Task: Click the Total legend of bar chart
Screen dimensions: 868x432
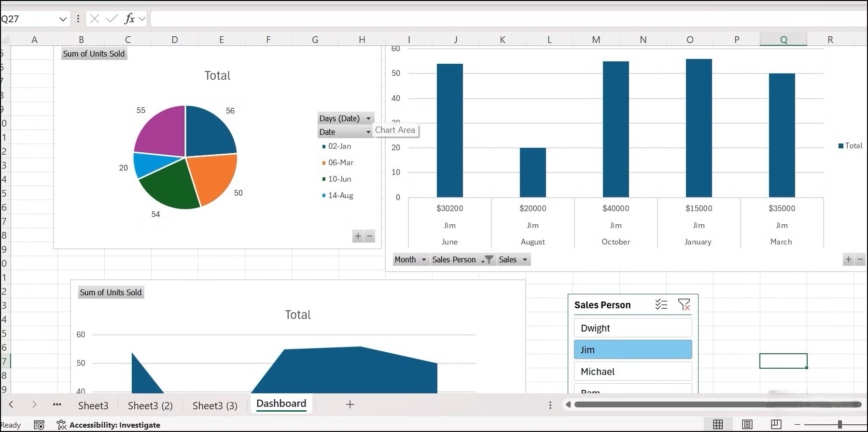Action: click(850, 145)
